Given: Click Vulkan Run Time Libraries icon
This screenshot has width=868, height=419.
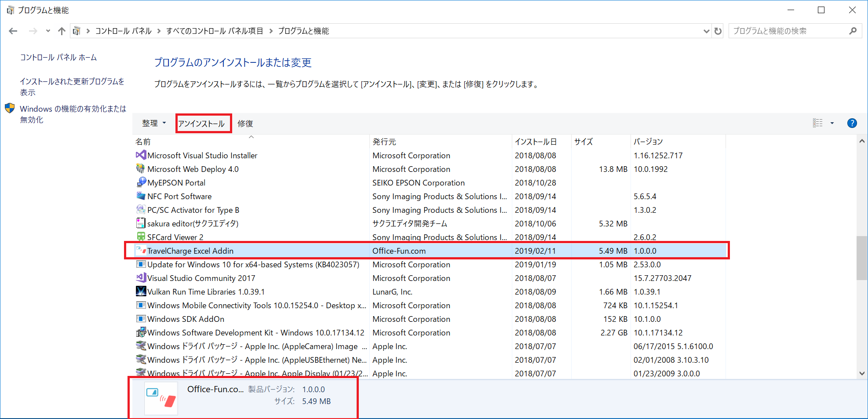Looking at the screenshot, I should pos(141,291).
